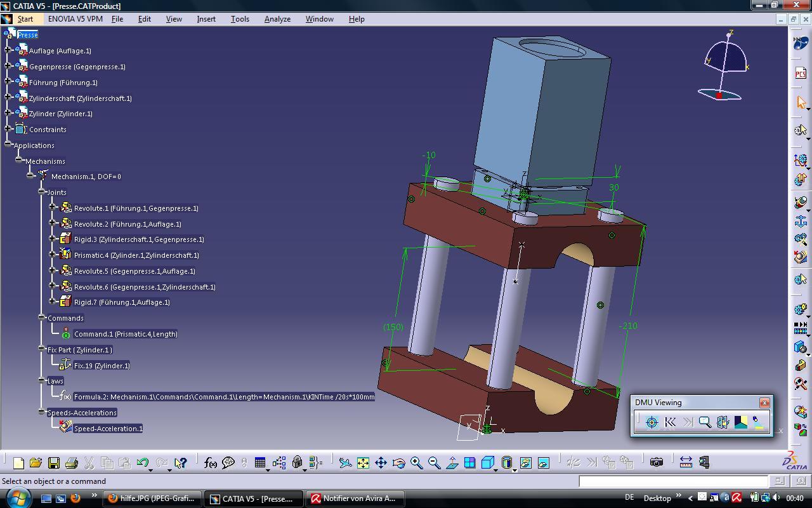Screen dimensions: 812x508
Task: Click the Fit All In icon
Action: [363, 463]
